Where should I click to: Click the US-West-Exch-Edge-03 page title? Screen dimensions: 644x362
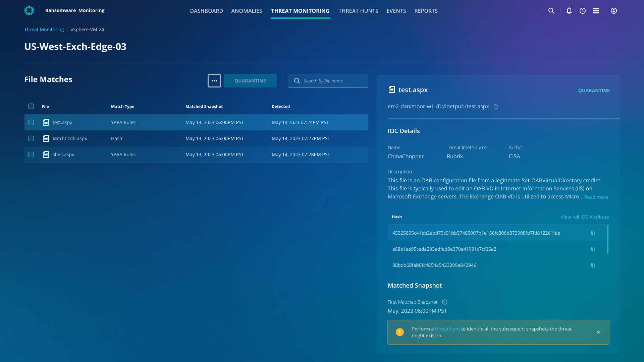tap(75, 47)
